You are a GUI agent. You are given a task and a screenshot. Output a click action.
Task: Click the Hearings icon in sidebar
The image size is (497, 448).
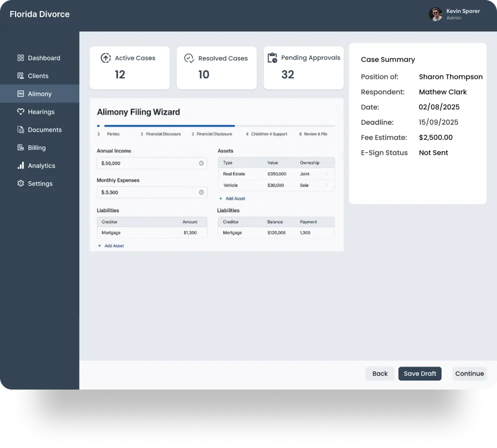[x=20, y=112]
